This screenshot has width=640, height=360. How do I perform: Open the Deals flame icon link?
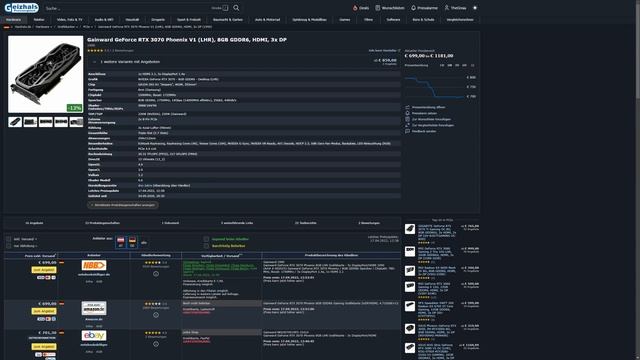tap(361, 8)
